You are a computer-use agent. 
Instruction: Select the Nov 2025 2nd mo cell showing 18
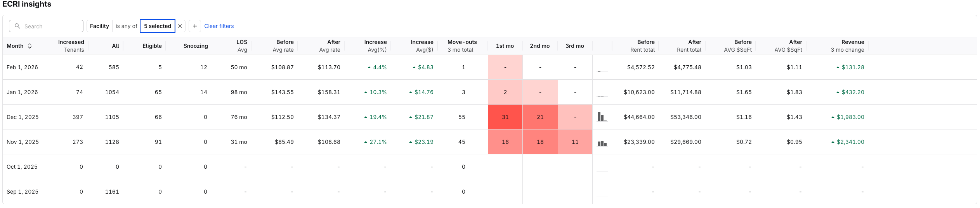point(540,142)
